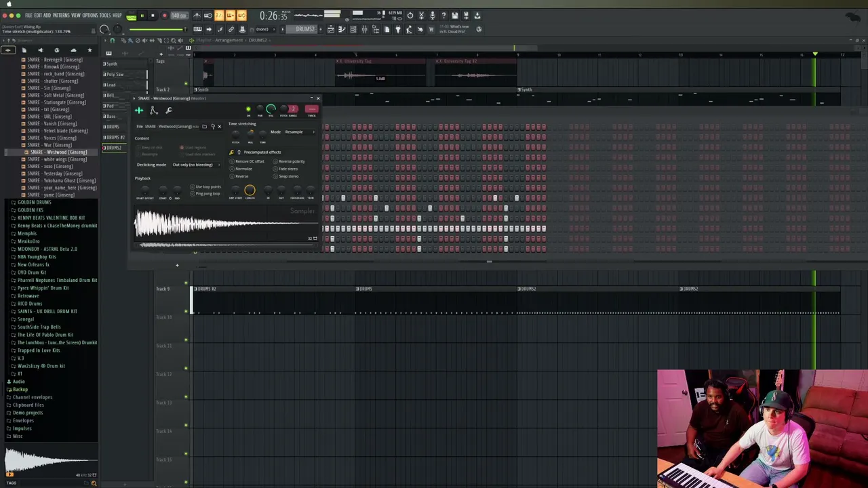868x488 pixels.
Task: Click the microphone recording icon in toolbar
Action: coord(432,15)
